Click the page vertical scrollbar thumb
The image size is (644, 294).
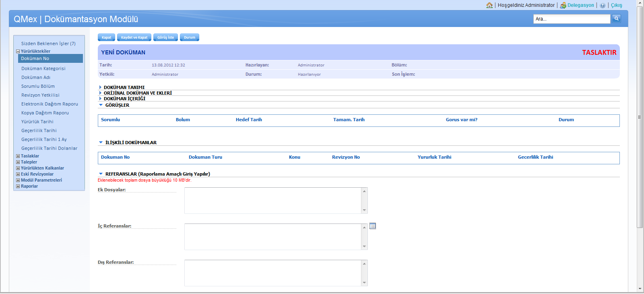640,117
